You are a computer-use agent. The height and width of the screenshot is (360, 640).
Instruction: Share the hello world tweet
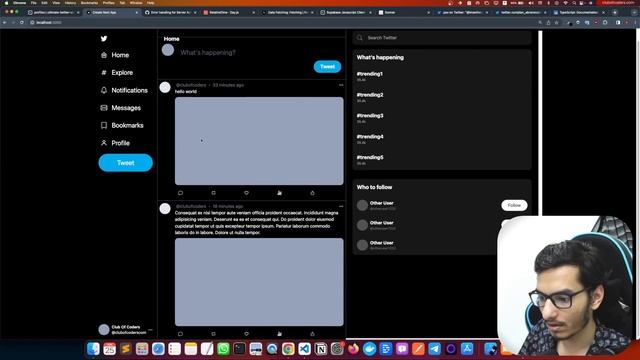[312, 193]
